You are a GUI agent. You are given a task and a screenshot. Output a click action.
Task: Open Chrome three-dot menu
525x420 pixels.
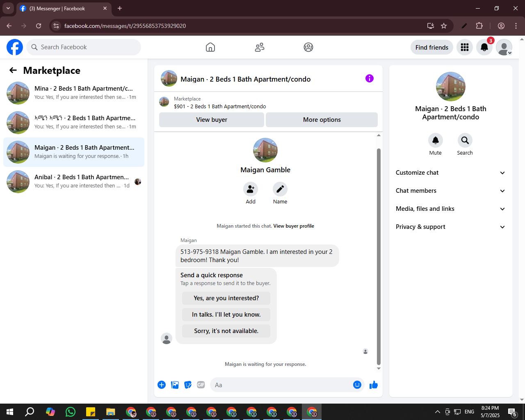pyautogui.click(x=516, y=26)
